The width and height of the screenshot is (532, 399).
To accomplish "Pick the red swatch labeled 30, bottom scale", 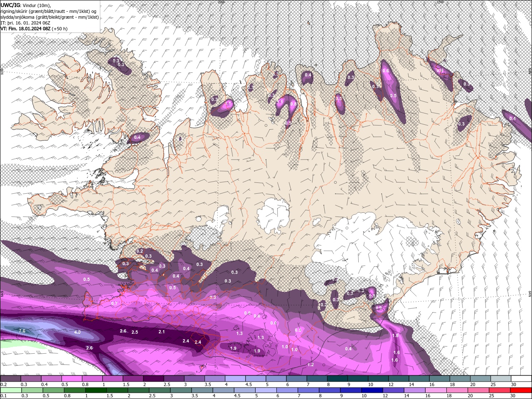I will pyautogui.click(x=521, y=390).
